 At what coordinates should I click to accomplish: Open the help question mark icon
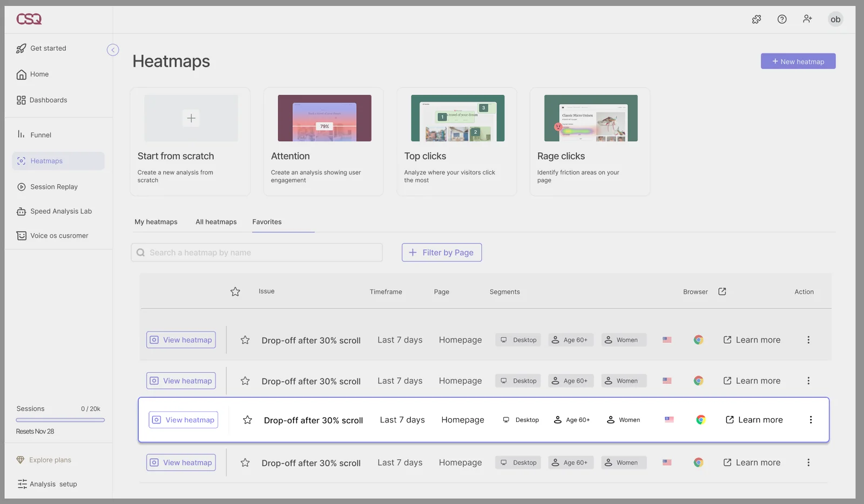point(782,19)
